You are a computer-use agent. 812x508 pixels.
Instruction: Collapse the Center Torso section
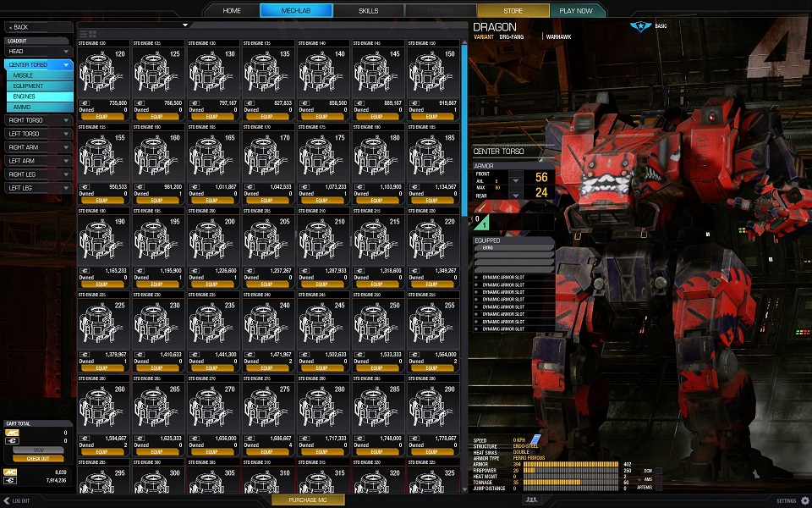(x=38, y=65)
